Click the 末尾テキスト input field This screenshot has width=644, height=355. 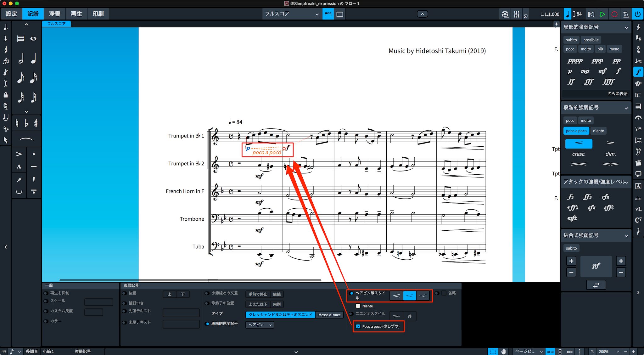point(181,324)
